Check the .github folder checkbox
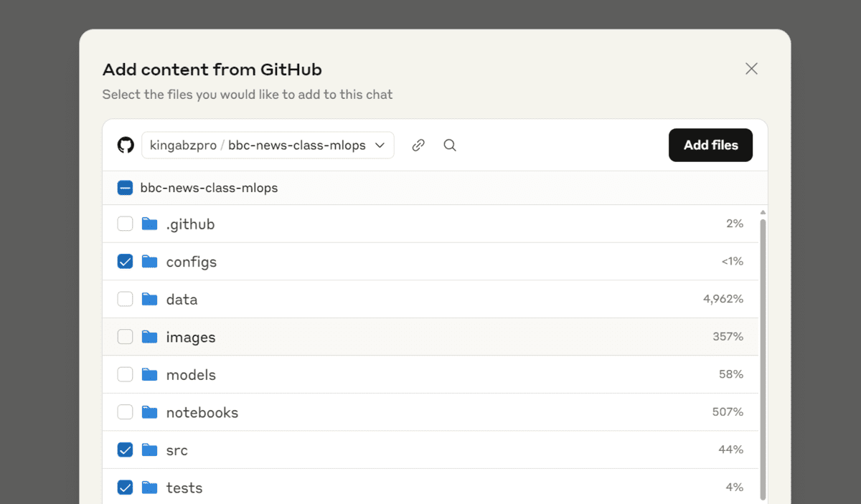The image size is (861, 504). coord(125,224)
